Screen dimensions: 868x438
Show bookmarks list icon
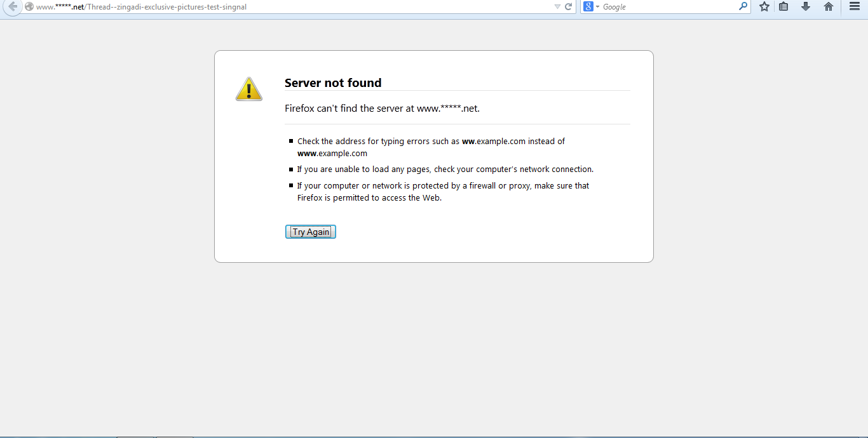point(784,6)
